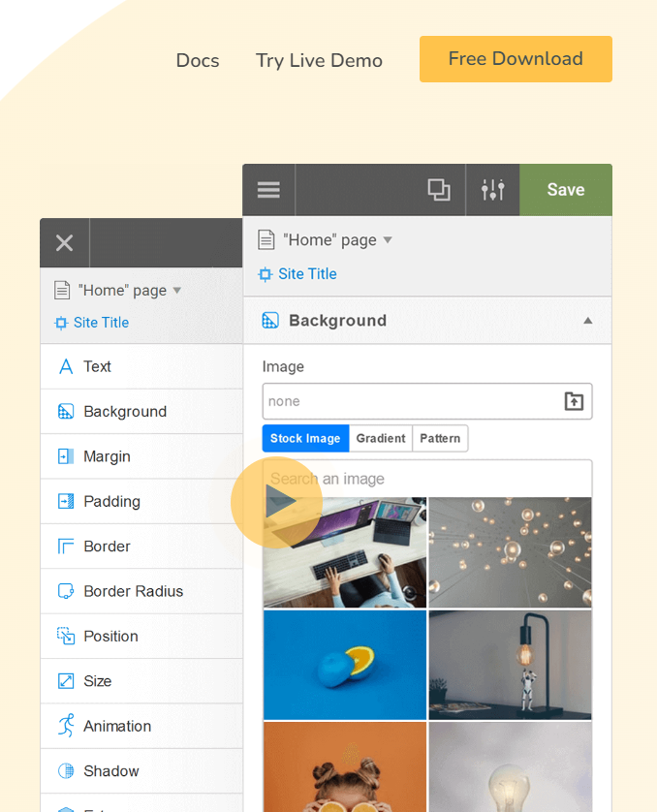The image size is (657, 812).
Task: Open the Border Radius option
Action: pos(141,591)
